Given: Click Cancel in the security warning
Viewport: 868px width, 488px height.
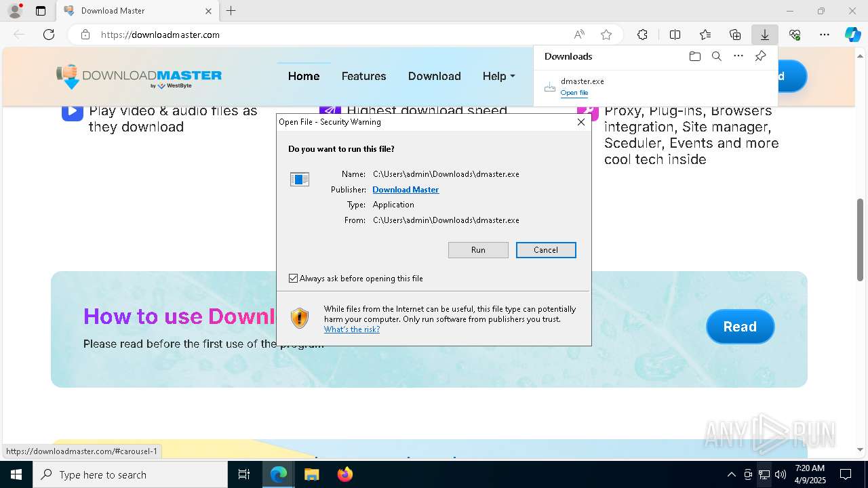Looking at the screenshot, I should (546, 250).
